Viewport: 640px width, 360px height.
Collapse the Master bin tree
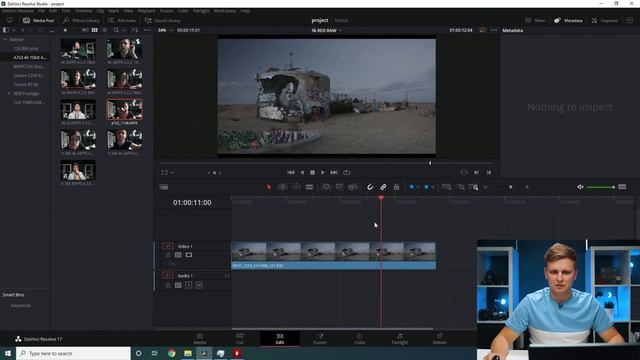coord(5,40)
